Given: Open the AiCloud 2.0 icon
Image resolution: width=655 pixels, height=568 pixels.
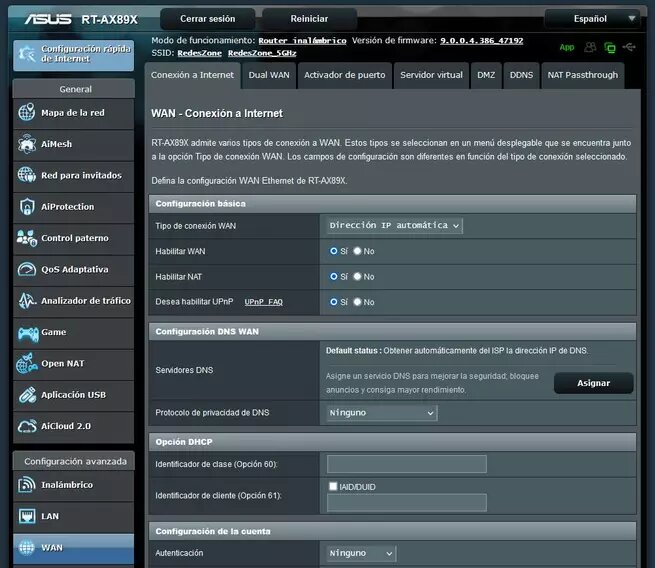Looking at the screenshot, I should click(x=26, y=426).
